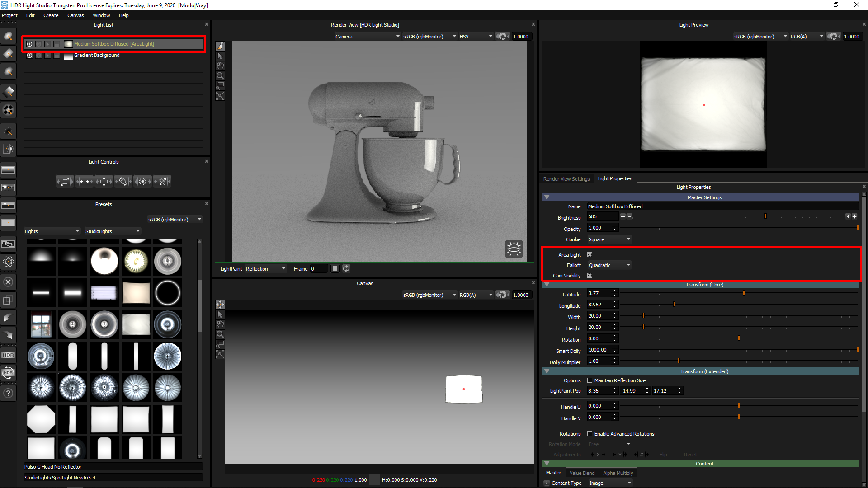The width and height of the screenshot is (868, 488).
Task: Enable Maintain Reflection Size option
Action: pos(590,381)
